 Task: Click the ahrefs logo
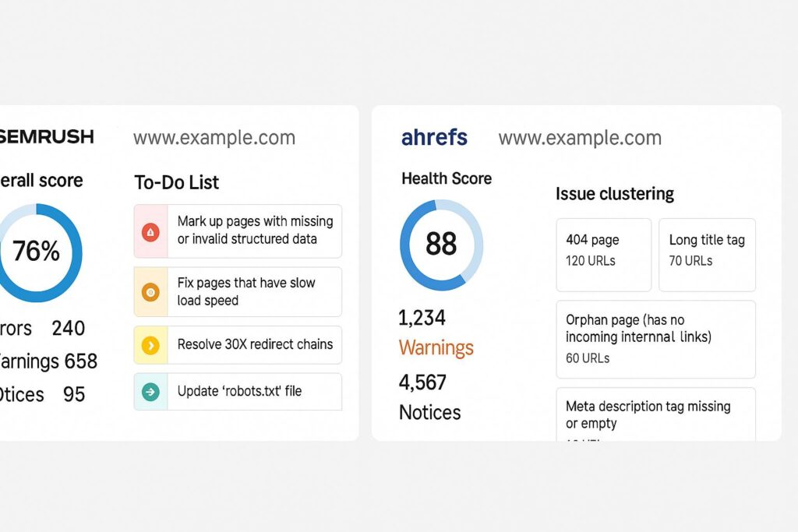pyautogui.click(x=434, y=138)
